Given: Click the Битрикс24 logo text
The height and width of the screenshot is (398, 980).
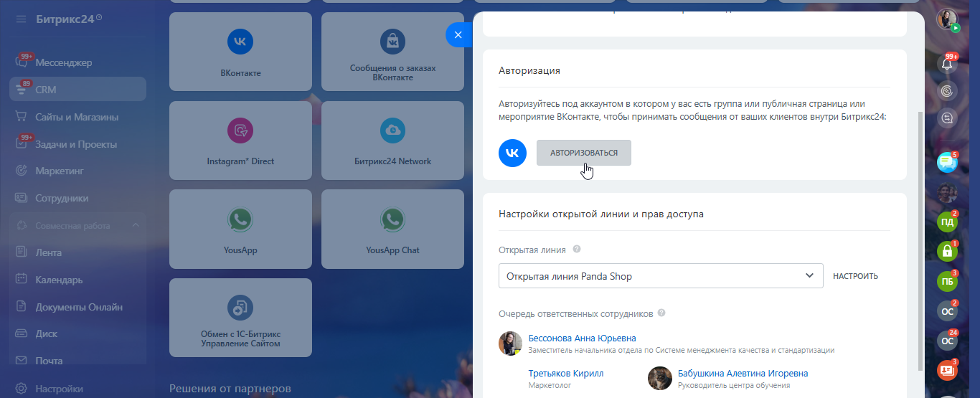Looking at the screenshot, I should click(x=65, y=19).
